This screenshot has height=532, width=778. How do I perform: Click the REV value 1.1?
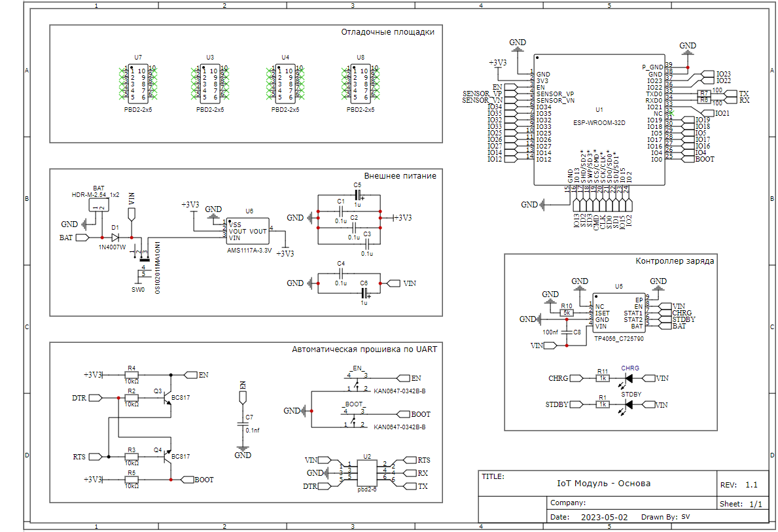coord(751,485)
